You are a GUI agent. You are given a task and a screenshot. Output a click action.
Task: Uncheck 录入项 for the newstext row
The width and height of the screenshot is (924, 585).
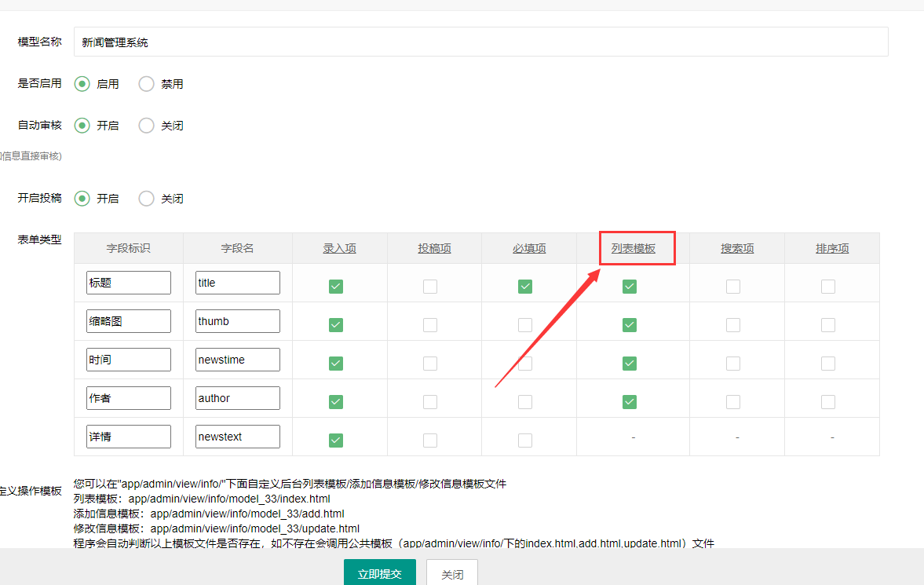(x=336, y=441)
